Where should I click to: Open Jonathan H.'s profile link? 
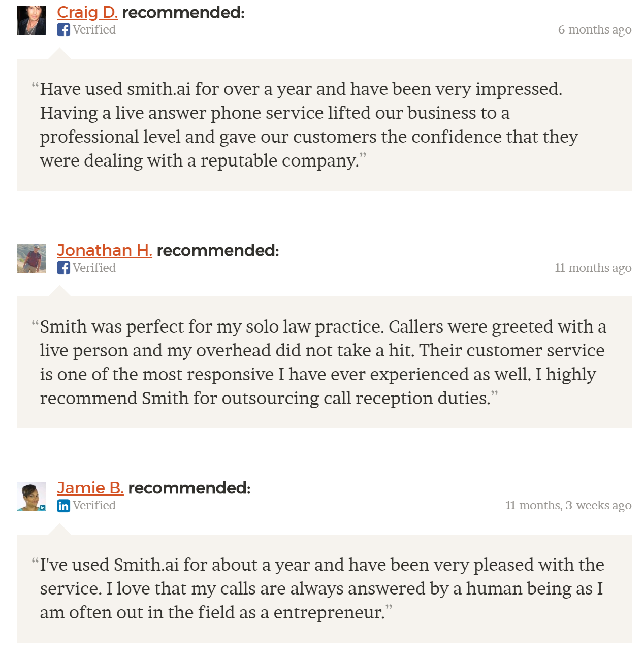coord(105,250)
